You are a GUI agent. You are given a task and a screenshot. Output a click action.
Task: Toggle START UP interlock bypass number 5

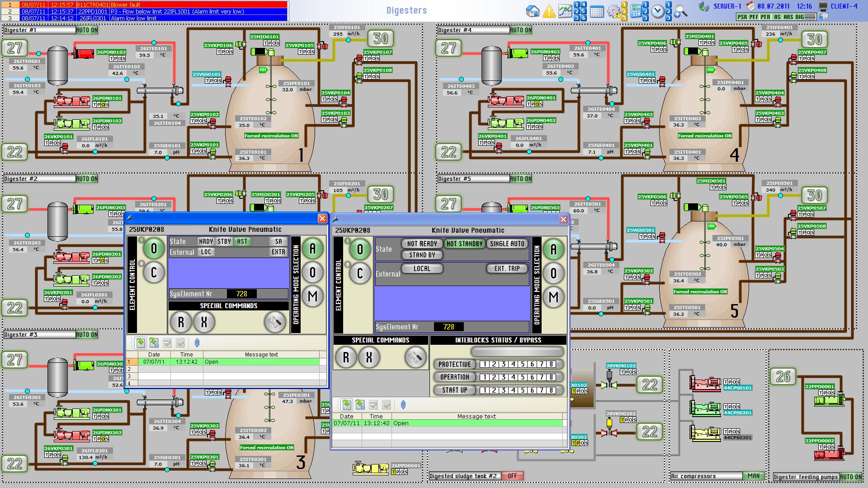(523, 390)
